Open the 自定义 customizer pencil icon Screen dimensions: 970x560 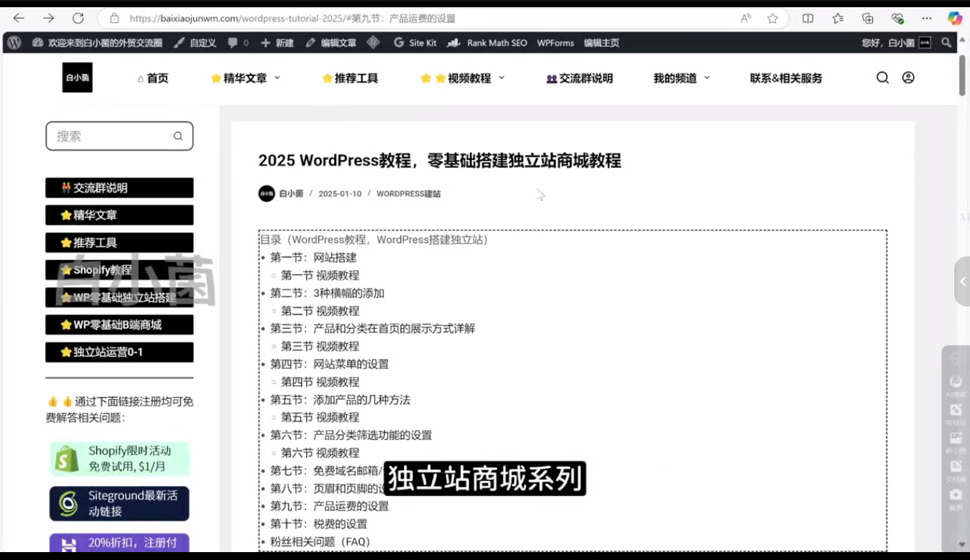(177, 43)
